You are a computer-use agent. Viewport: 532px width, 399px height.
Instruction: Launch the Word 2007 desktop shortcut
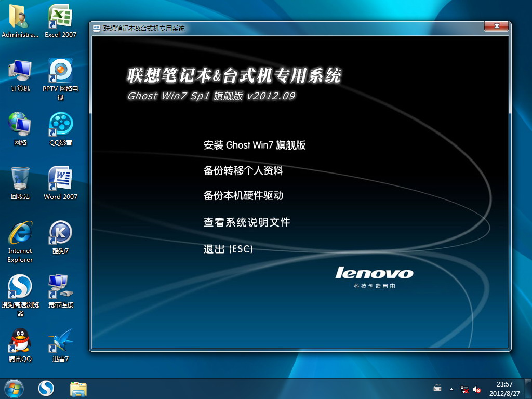60,183
